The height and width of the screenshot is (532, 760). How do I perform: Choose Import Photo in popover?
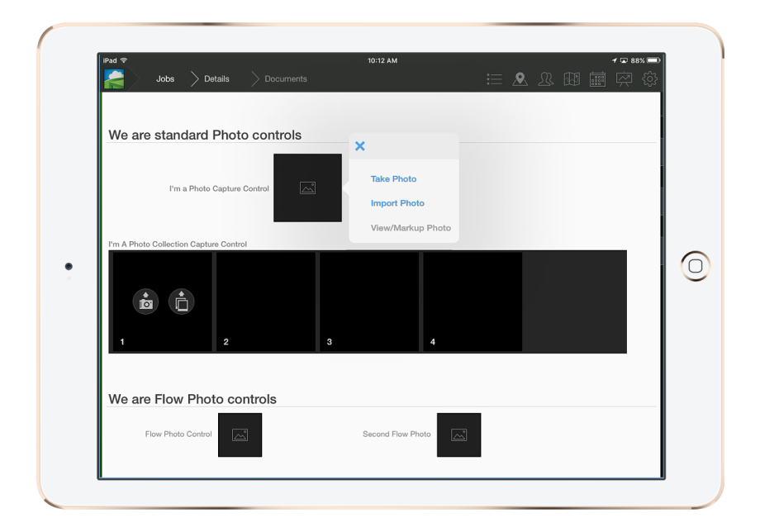(397, 203)
